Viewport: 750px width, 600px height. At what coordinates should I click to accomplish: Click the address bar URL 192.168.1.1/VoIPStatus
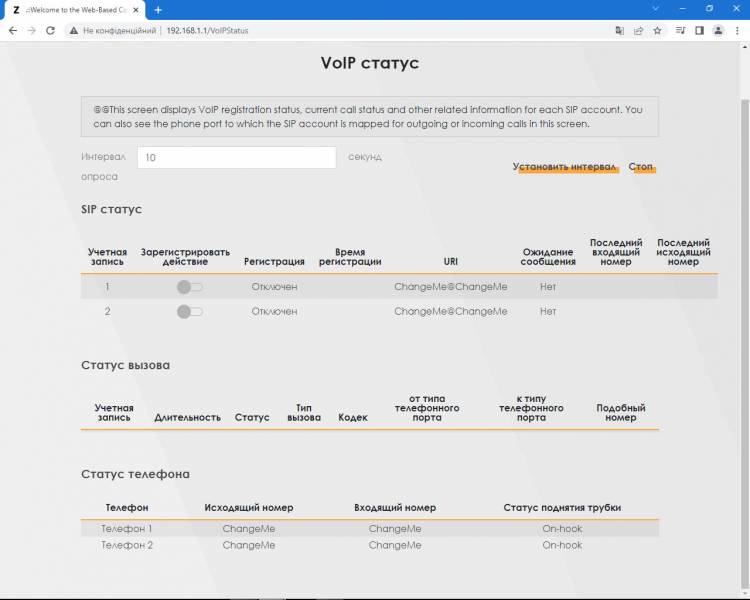tap(207, 31)
